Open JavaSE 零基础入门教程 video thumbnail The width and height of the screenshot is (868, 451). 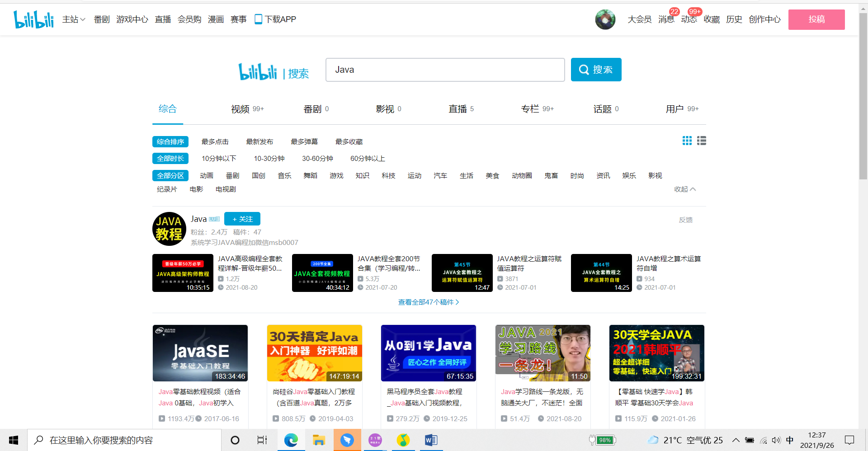pyautogui.click(x=200, y=353)
